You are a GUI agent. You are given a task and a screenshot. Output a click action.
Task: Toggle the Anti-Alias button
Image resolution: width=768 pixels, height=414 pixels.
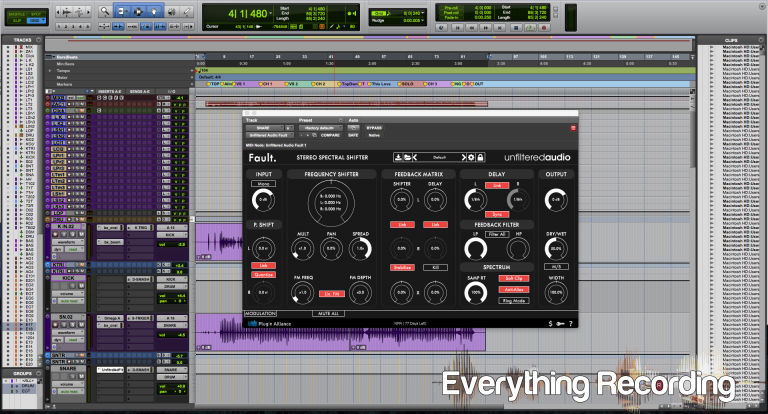point(514,290)
